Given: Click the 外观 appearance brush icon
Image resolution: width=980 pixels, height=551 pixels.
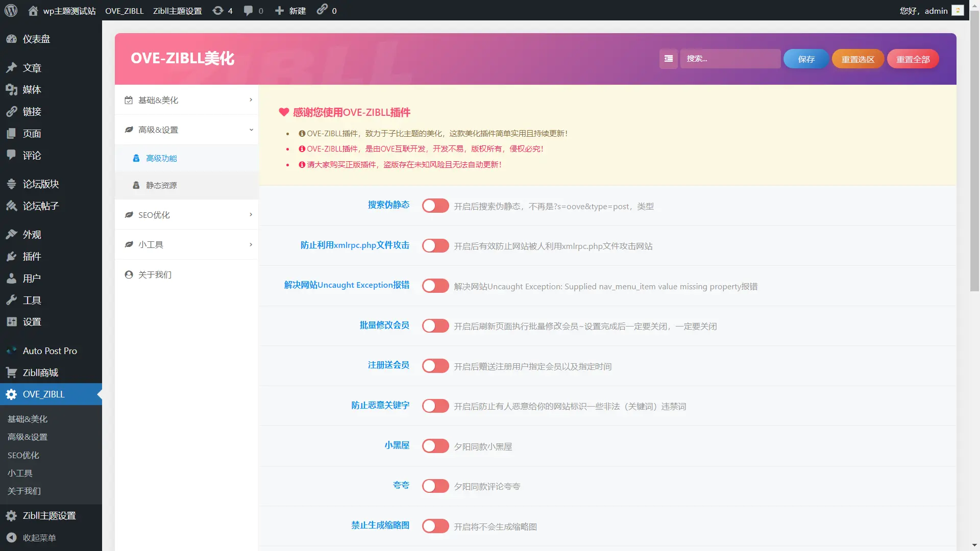Looking at the screenshot, I should (12, 234).
